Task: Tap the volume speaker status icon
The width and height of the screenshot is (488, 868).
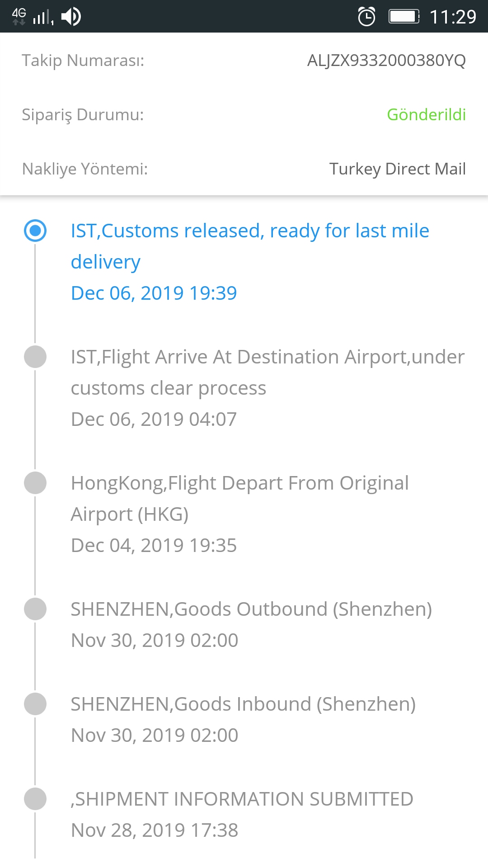Action: (x=71, y=17)
